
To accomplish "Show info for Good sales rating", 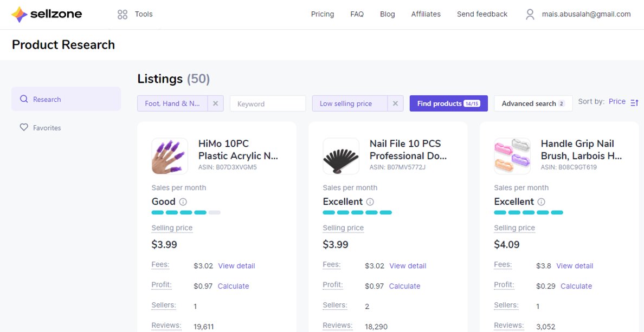I will (183, 202).
